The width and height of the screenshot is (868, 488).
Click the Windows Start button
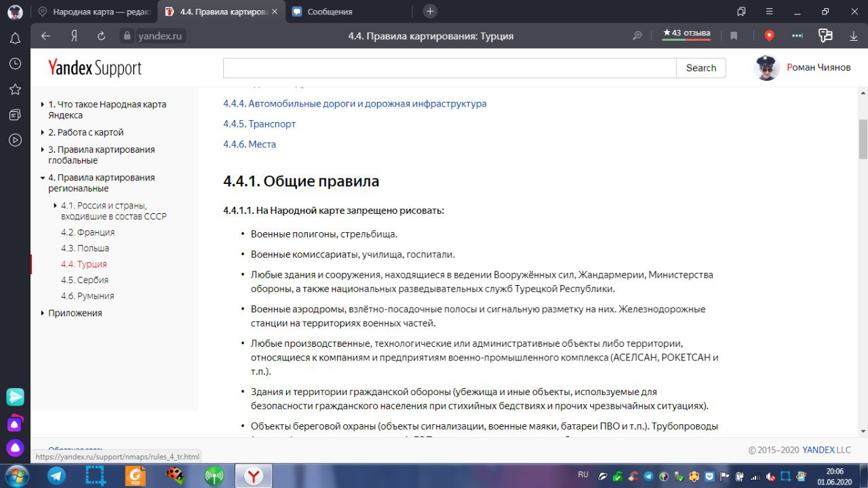click(16, 476)
